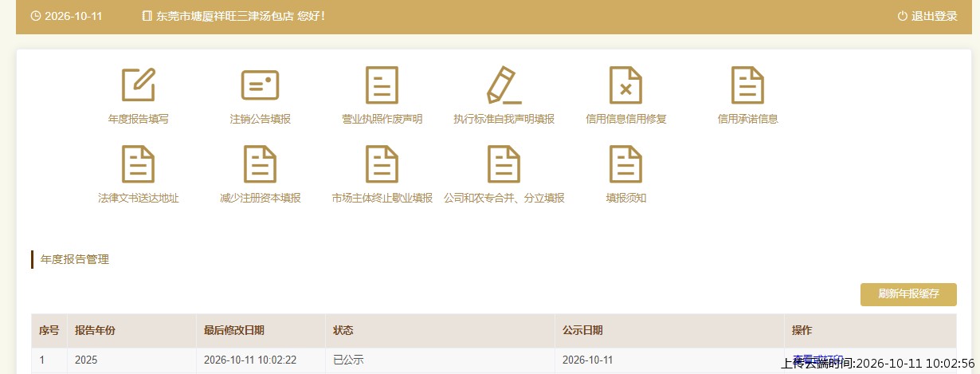Click the 法律文书送达地址 text label
This screenshot has height=374, width=980.
click(x=138, y=198)
